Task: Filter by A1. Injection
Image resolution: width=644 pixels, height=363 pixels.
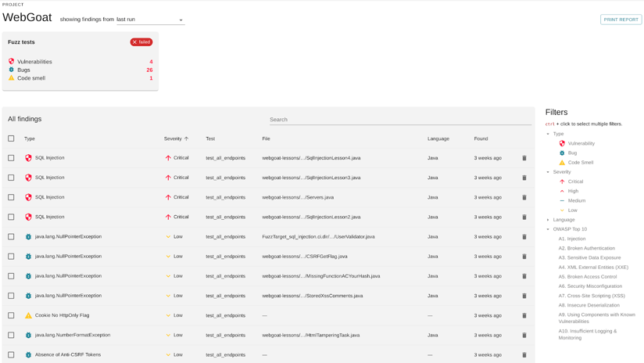Action: (572, 239)
